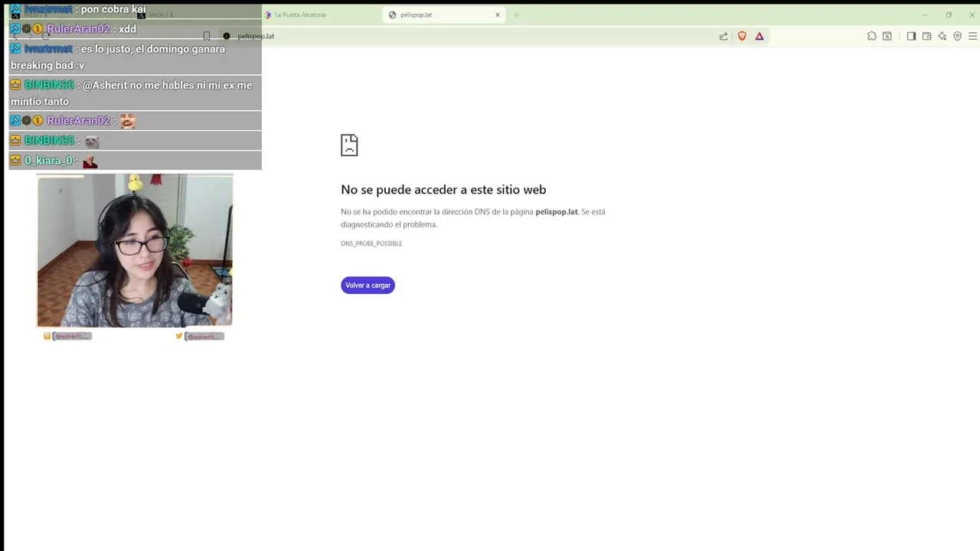980x551 pixels.
Task: Click the BINBIN35 '@Asherit' chat message
Action: [136, 93]
